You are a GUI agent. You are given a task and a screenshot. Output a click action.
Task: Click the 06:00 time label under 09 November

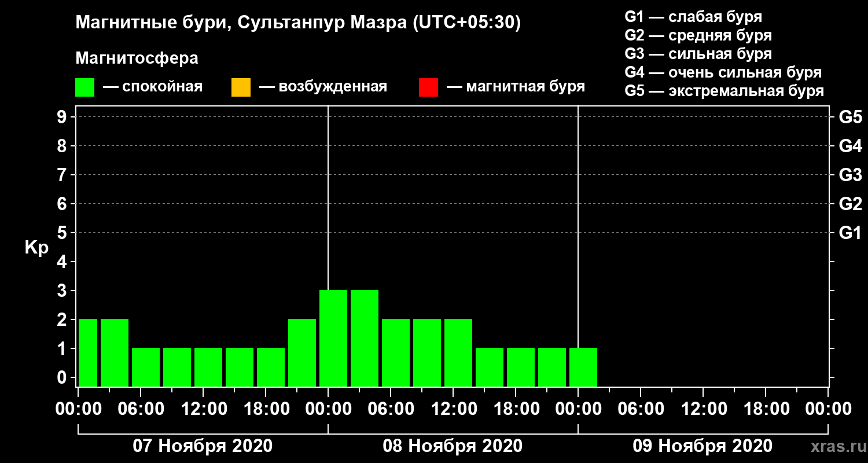click(x=641, y=409)
